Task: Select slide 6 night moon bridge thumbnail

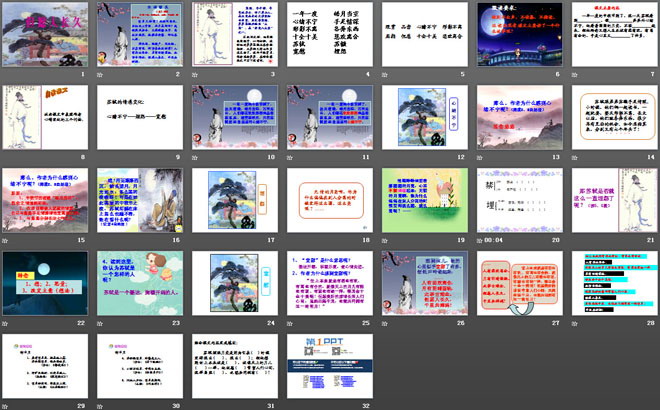Action: coord(520,35)
